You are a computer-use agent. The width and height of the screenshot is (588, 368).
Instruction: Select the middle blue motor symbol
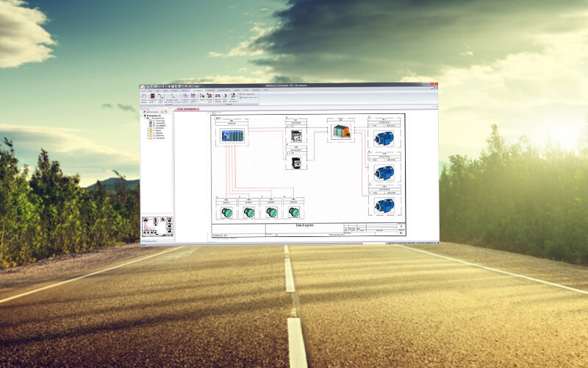(384, 173)
